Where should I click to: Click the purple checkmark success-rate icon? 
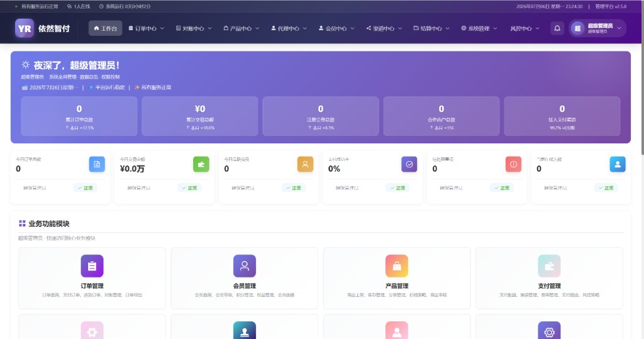(x=409, y=164)
